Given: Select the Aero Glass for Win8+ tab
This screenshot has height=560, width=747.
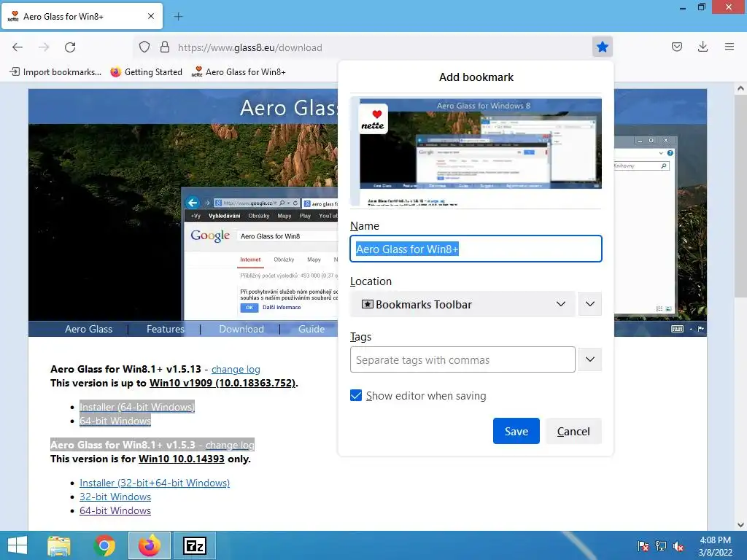Looking at the screenshot, I should pos(82,17).
